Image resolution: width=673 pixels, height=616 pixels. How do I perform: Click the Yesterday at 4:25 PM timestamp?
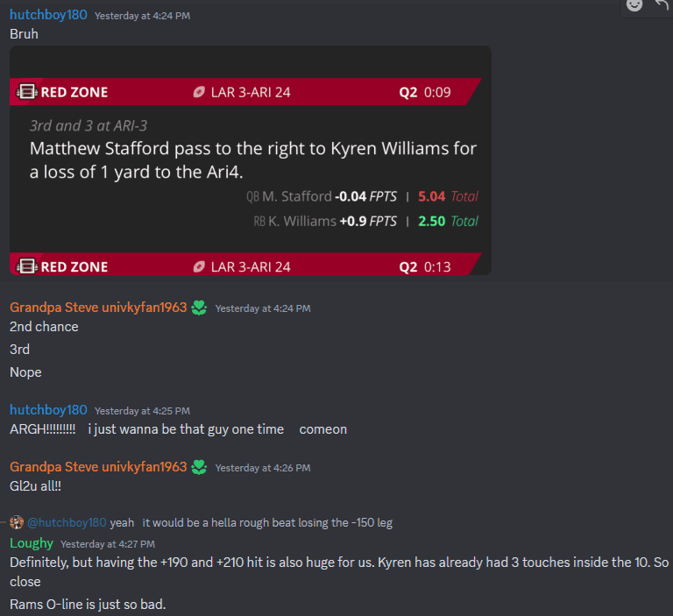coord(142,411)
